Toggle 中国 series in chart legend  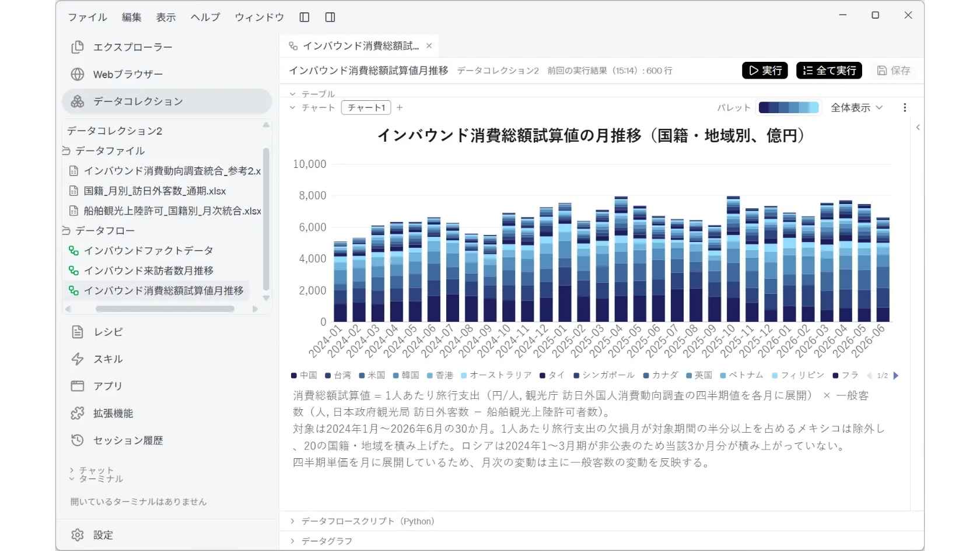(x=304, y=375)
